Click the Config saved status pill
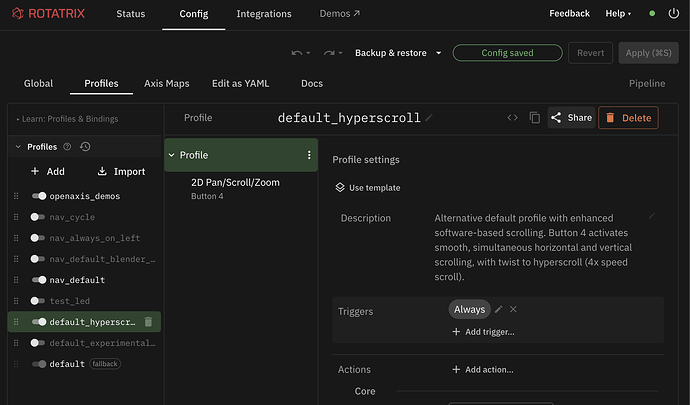 click(507, 53)
